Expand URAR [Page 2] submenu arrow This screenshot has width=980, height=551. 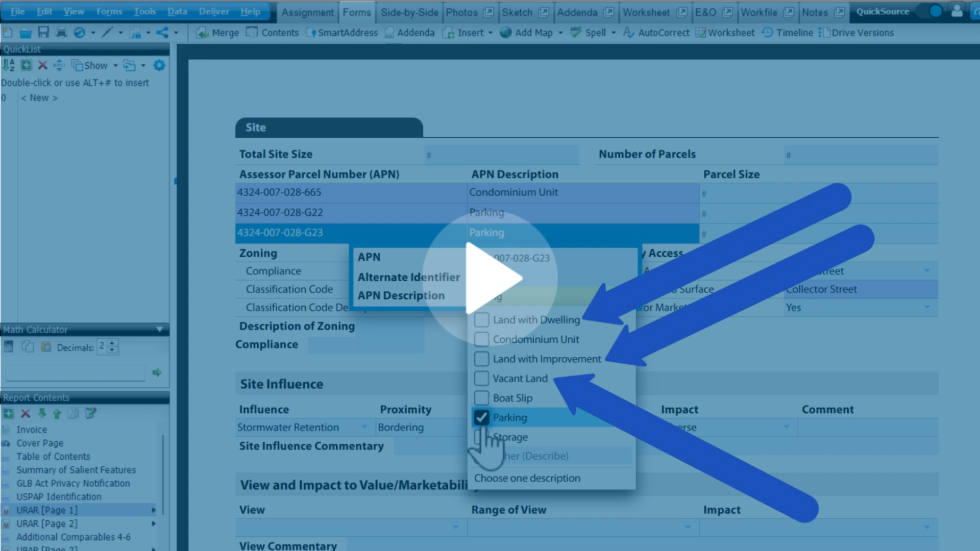tap(153, 523)
